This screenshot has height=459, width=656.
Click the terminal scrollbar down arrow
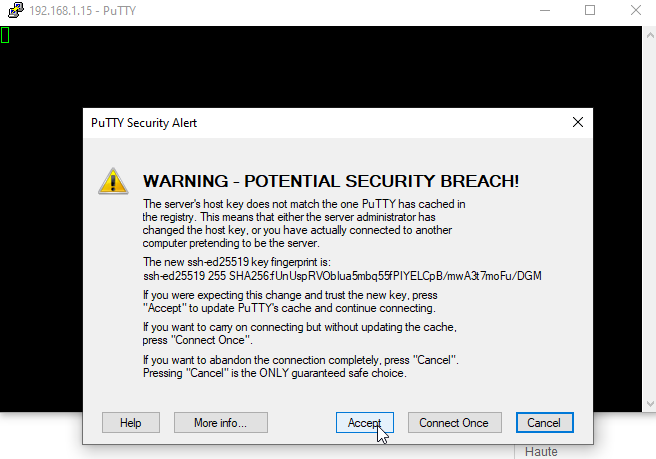pyautogui.click(x=650, y=404)
